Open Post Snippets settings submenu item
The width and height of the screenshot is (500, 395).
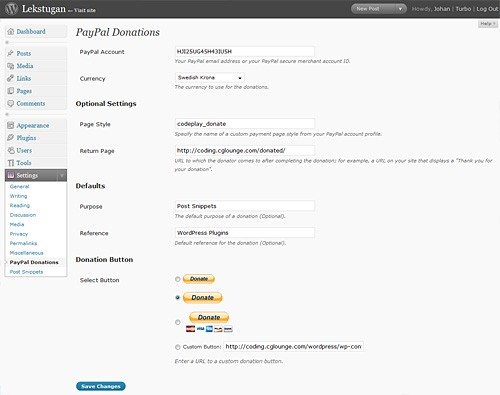26,272
